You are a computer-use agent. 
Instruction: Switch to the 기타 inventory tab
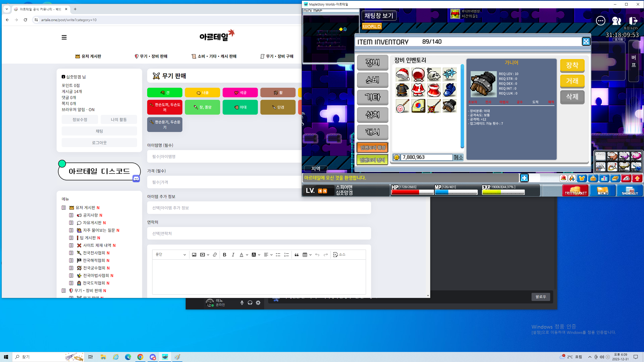pyautogui.click(x=373, y=97)
